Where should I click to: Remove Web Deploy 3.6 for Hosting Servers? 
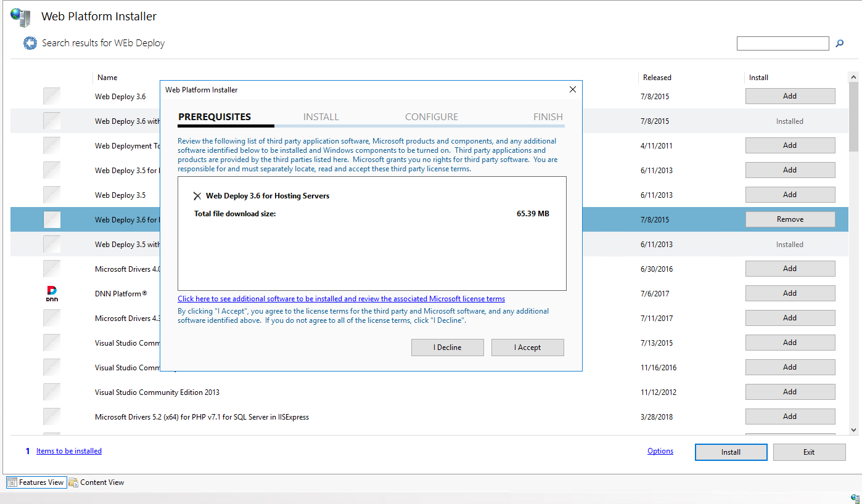click(x=790, y=219)
